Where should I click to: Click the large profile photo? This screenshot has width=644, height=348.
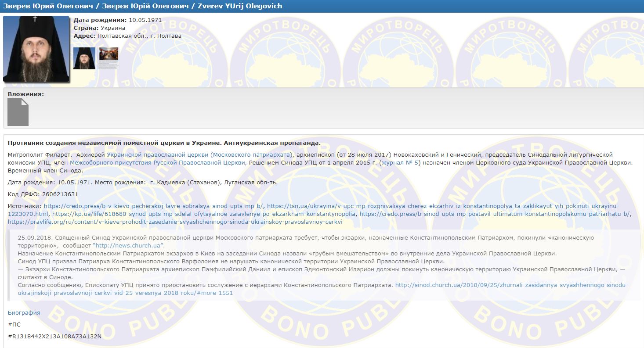point(36,49)
